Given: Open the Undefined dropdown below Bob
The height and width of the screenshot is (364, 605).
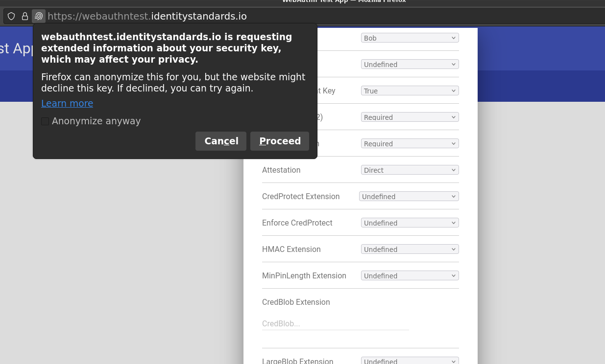Looking at the screenshot, I should 410,64.
